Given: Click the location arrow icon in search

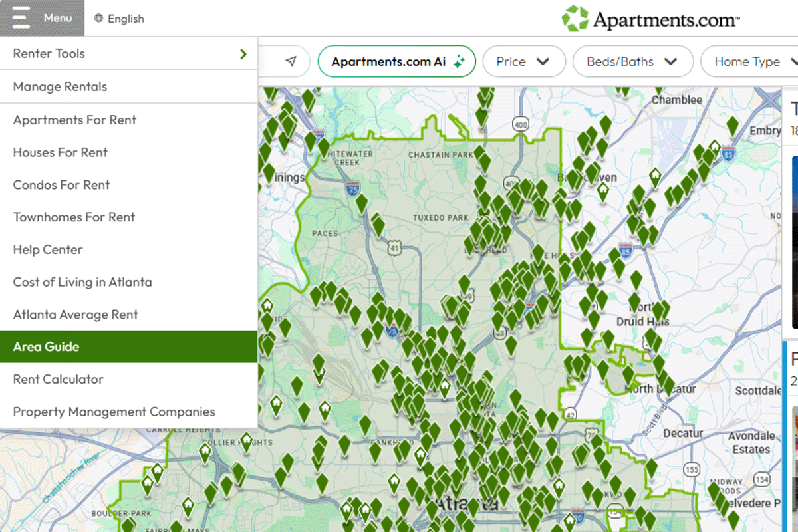Looking at the screenshot, I should (x=291, y=61).
